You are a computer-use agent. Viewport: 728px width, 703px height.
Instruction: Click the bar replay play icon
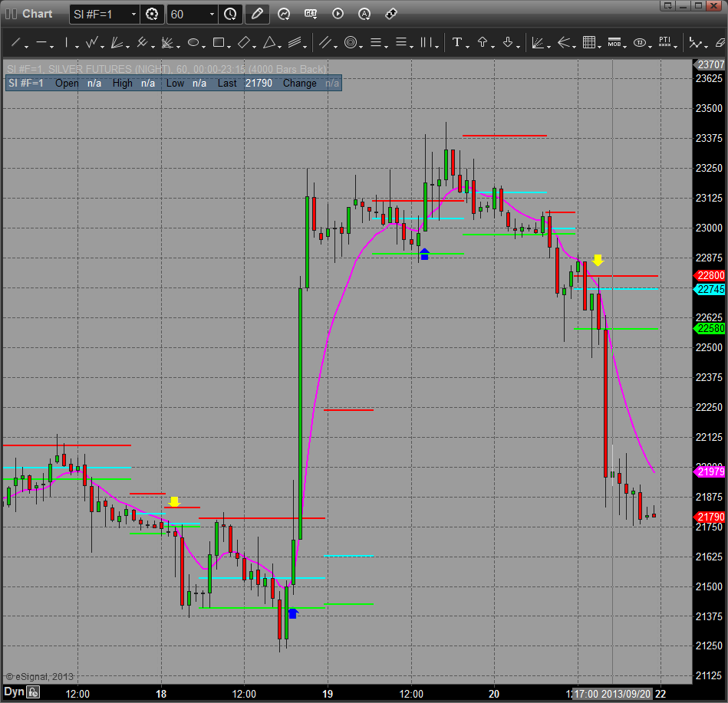coord(338,14)
